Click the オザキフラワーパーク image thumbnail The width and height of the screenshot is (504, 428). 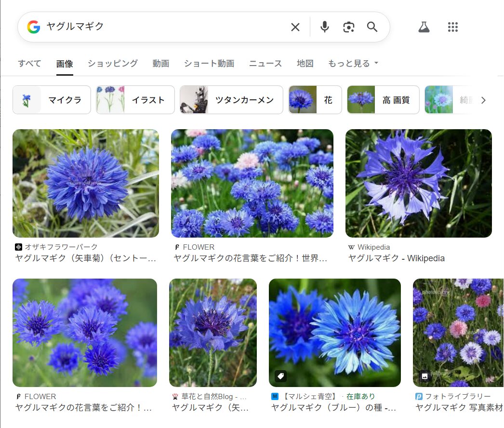tap(86, 183)
